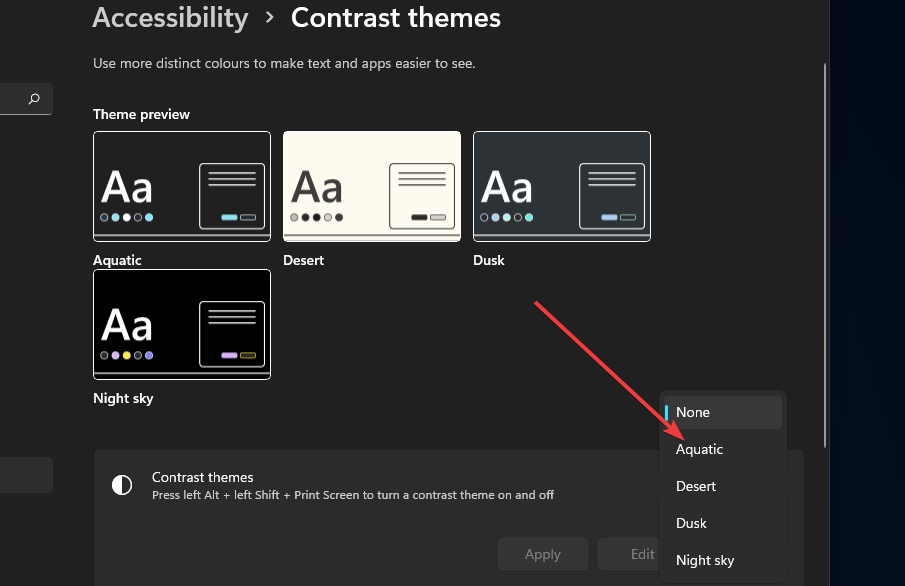This screenshot has height=586, width=905.
Task: Choose "None" in the contrast theme dropdown
Action: (x=692, y=412)
